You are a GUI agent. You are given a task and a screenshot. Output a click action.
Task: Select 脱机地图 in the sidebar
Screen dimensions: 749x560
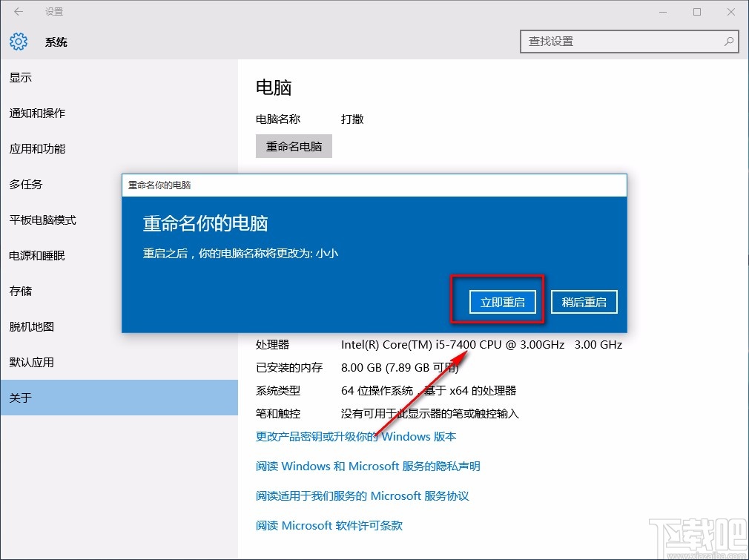pos(31,326)
